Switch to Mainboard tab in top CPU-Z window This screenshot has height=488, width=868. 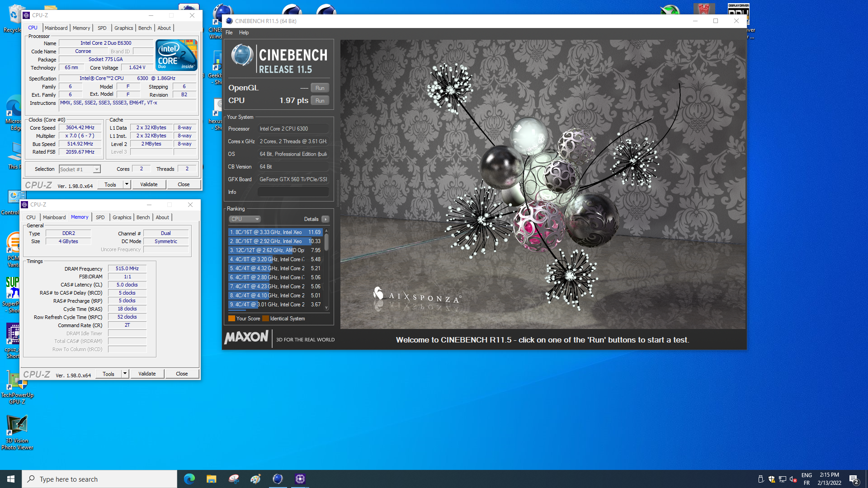tap(56, 28)
